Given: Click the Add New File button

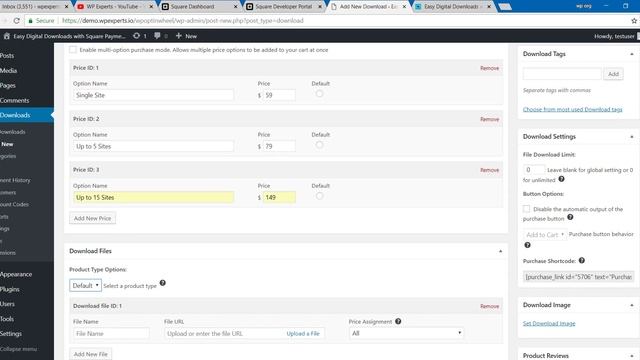Looking at the screenshot, I should coord(91,354).
